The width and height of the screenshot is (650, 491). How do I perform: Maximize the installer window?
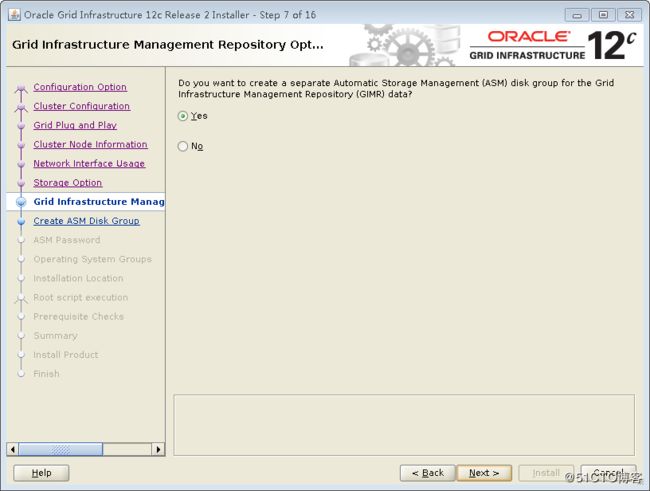(603, 15)
